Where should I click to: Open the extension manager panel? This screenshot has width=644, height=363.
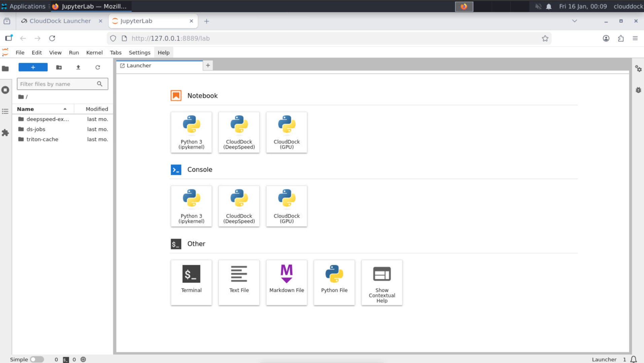click(5, 133)
